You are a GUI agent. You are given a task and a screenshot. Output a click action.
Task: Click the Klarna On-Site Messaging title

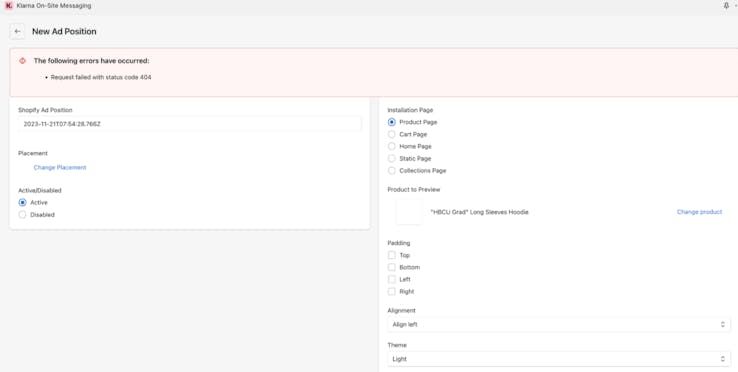click(54, 6)
